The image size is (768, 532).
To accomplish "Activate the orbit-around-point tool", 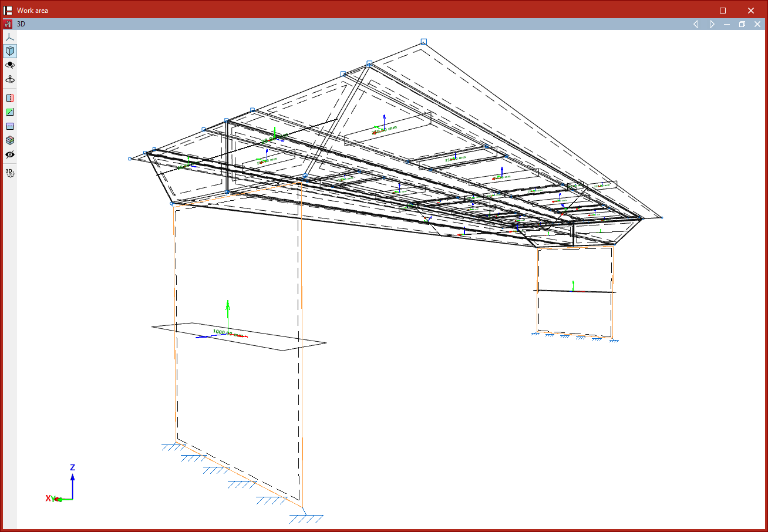I will 10,65.
